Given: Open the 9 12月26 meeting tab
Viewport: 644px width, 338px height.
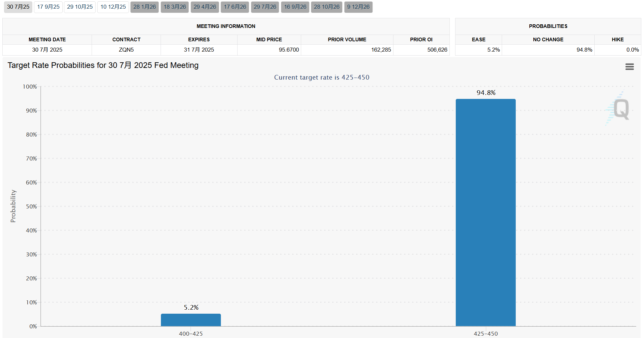Looking at the screenshot, I should click(358, 7).
